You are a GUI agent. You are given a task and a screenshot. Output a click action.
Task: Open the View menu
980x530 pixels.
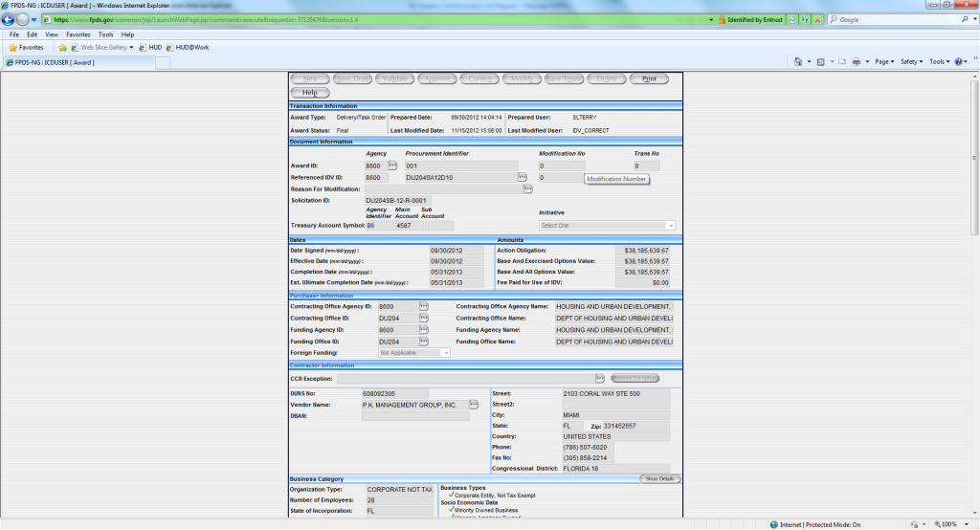click(x=52, y=35)
